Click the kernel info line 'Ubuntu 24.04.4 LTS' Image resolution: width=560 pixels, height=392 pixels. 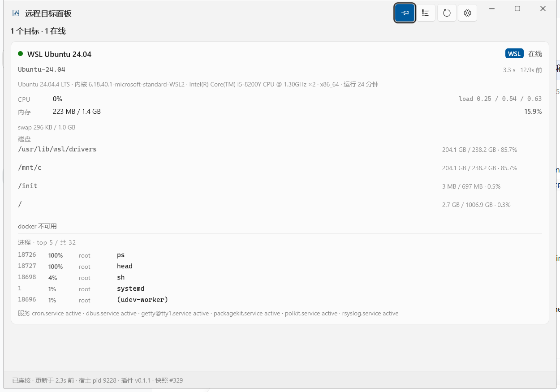[198, 84]
